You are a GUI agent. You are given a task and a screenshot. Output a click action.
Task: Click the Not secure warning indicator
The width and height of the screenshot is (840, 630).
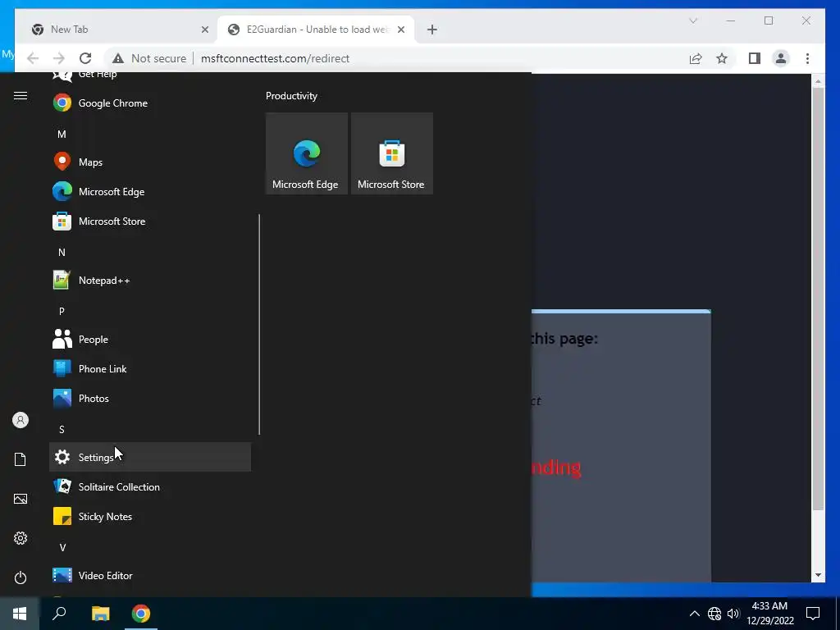pos(149,58)
